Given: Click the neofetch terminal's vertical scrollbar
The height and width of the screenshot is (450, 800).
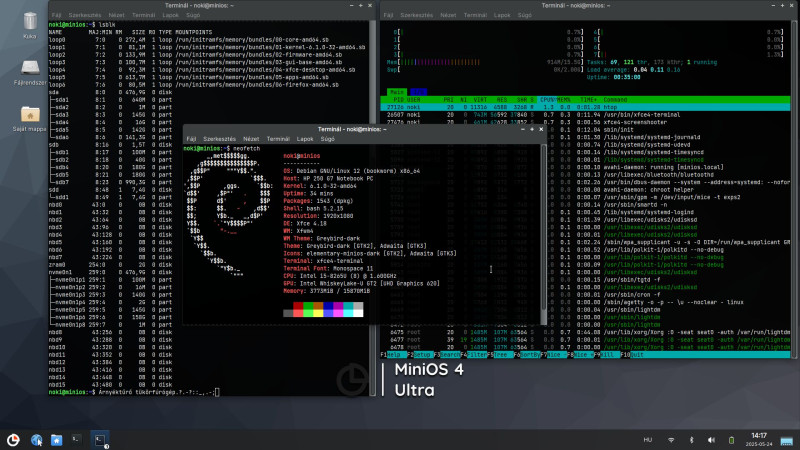Looking at the screenshot, I should coord(543,227).
